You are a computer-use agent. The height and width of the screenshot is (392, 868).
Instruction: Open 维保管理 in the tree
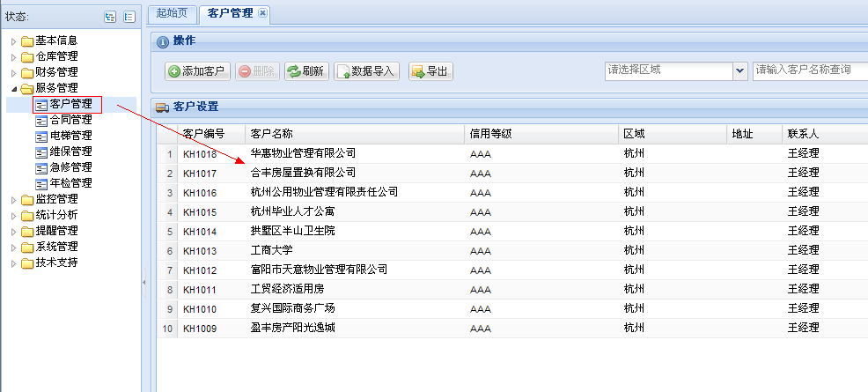[x=70, y=152]
